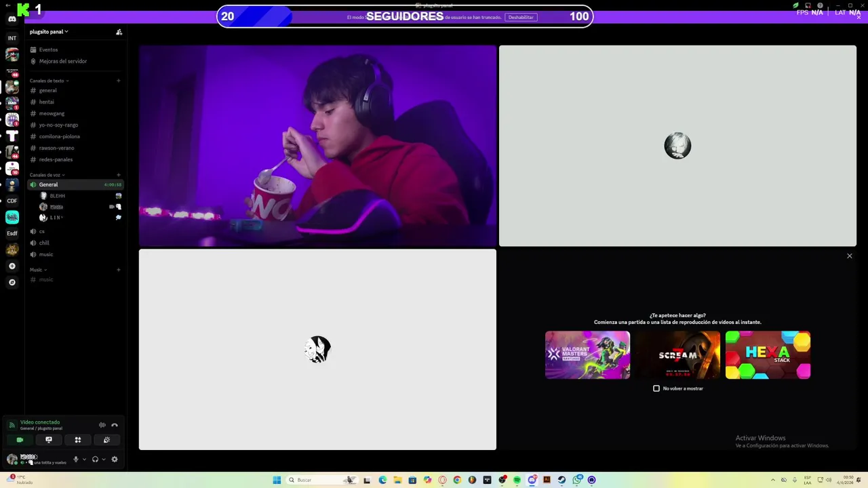
Task: Check No volver a mostrar
Action: 656,388
